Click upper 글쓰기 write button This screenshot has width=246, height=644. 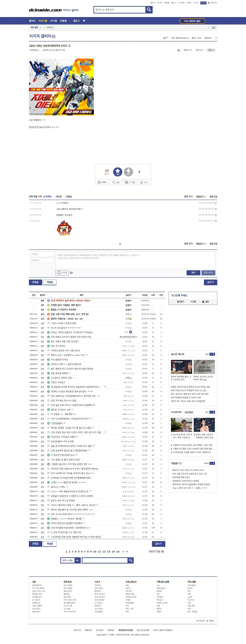(x=210, y=282)
